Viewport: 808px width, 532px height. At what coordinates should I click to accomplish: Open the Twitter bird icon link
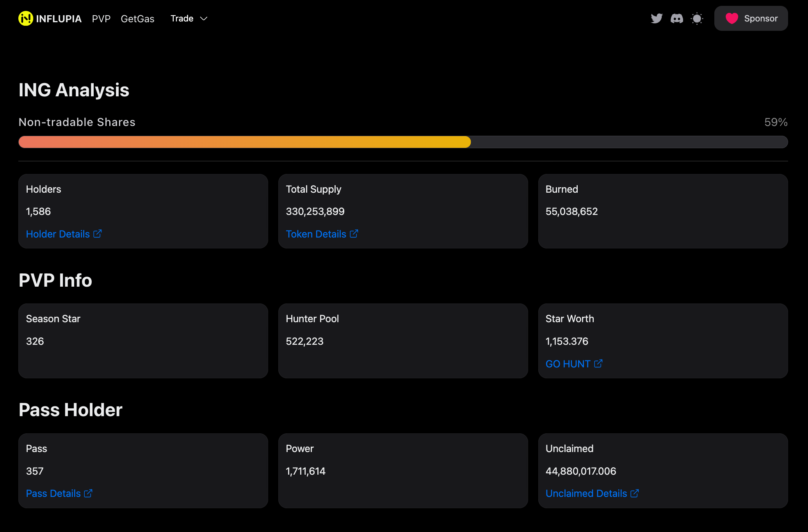(x=657, y=18)
